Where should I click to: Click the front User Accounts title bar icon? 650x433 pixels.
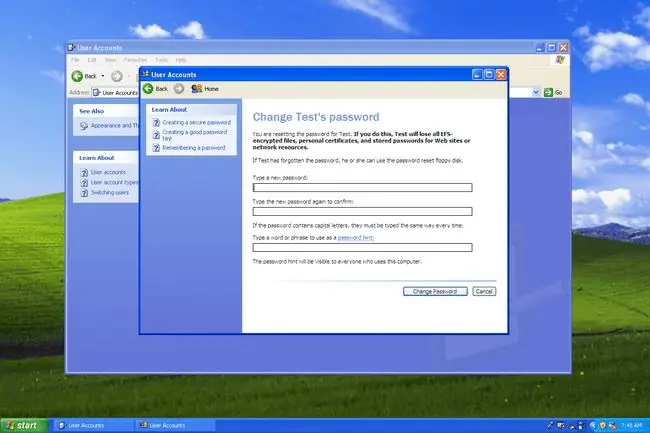pos(145,74)
